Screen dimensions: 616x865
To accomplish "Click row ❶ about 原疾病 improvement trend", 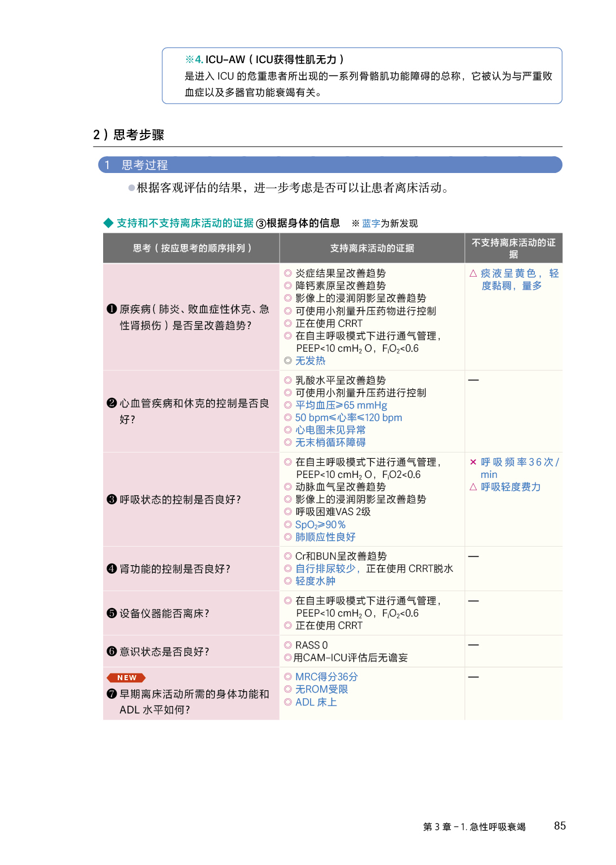I will 192,317.
